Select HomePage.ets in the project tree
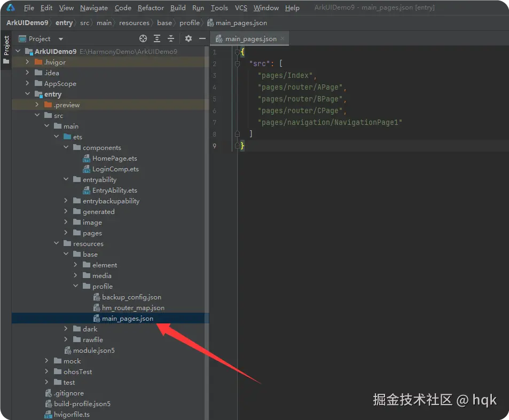Image resolution: width=509 pixels, height=420 pixels. [114, 158]
